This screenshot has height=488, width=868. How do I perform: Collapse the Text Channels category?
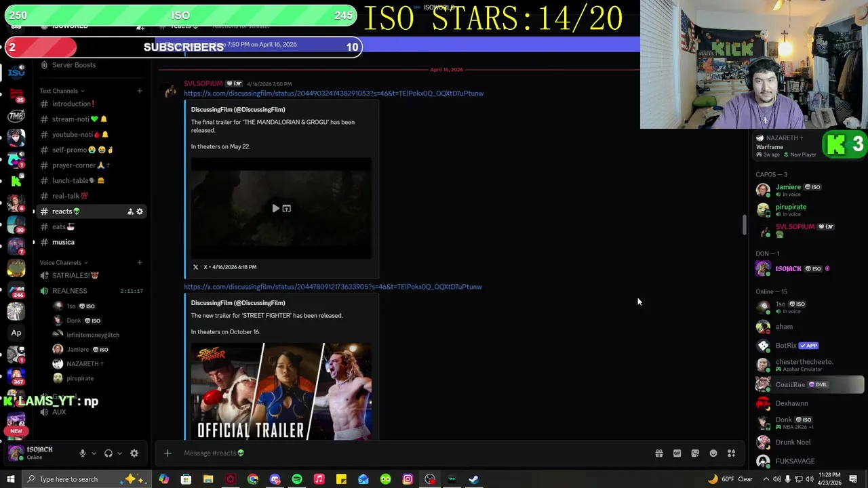pos(62,91)
